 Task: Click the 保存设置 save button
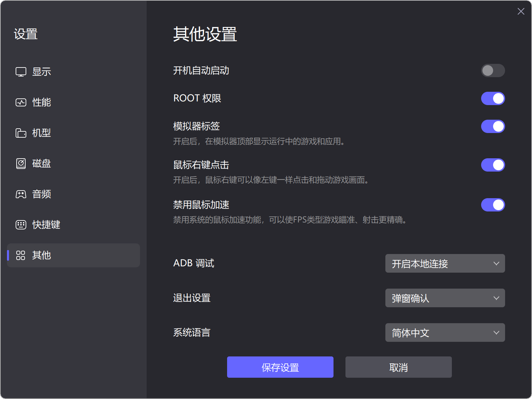click(280, 367)
